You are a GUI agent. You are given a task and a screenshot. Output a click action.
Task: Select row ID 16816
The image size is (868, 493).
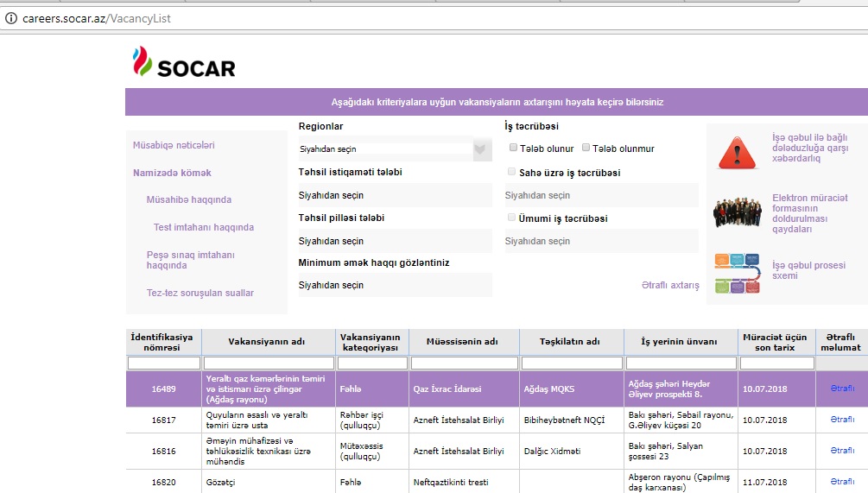163,451
